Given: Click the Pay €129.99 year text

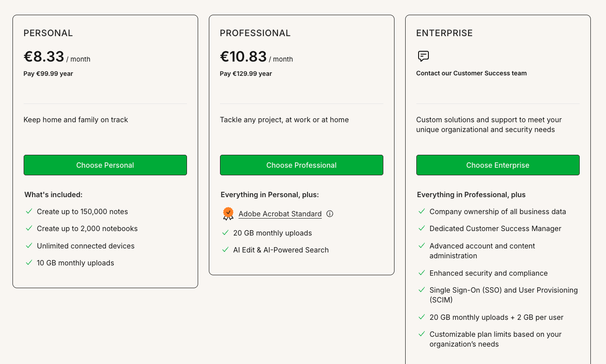Looking at the screenshot, I should point(246,74).
